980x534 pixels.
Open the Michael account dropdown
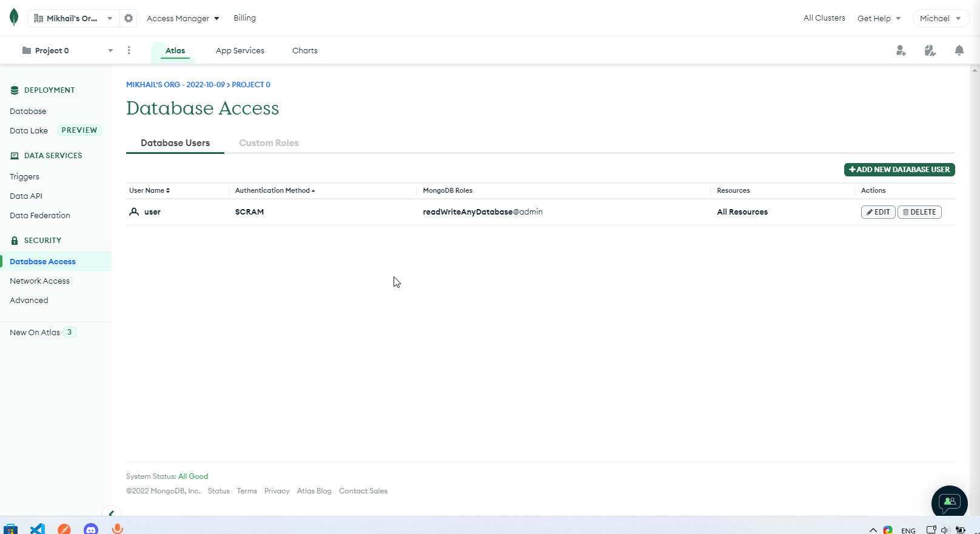941,18
